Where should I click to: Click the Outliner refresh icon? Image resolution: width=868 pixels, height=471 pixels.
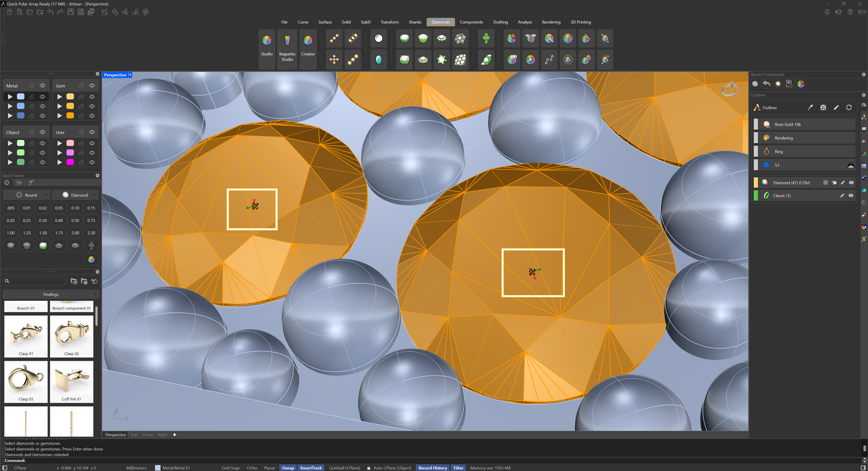click(x=849, y=108)
